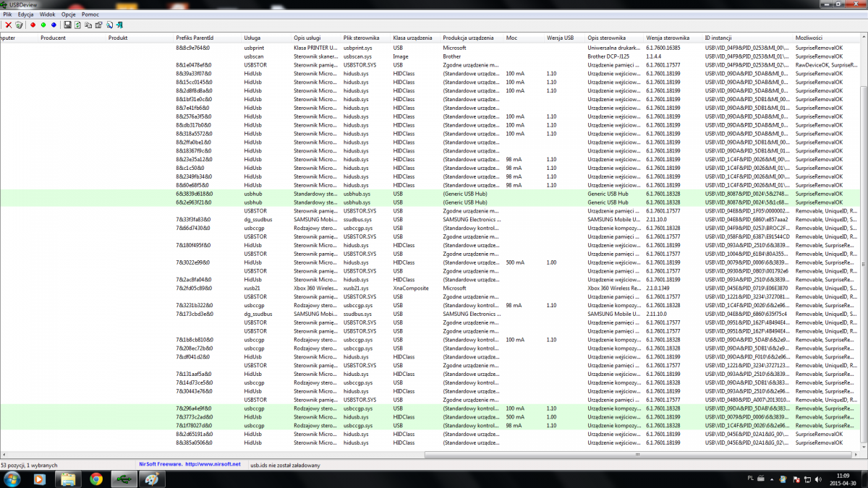Viewport: 868px width, 488px height.
Task: Open the Pomoc menu
Action: pyautogui.click(x=91, y=14)
